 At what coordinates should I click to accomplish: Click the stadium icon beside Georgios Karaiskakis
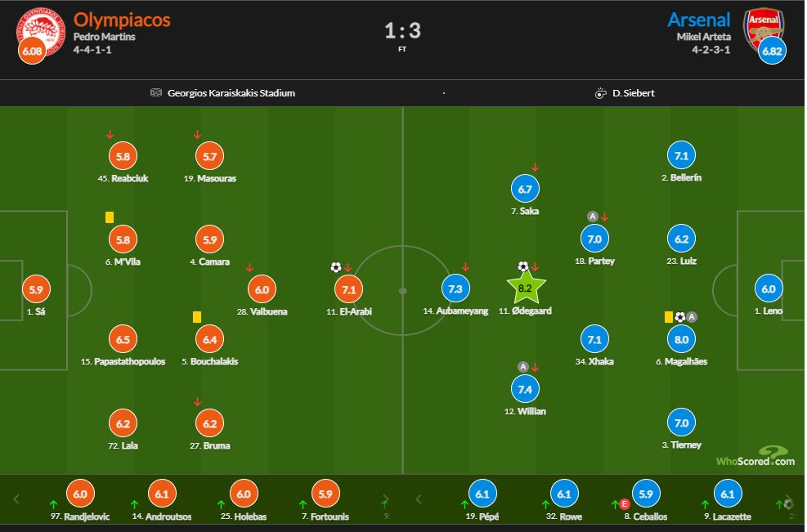156,92
